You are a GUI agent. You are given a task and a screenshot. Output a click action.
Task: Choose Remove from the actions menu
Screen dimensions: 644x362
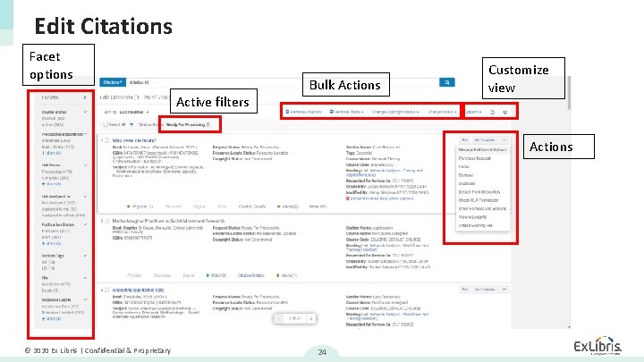click(x=466, y=175)
